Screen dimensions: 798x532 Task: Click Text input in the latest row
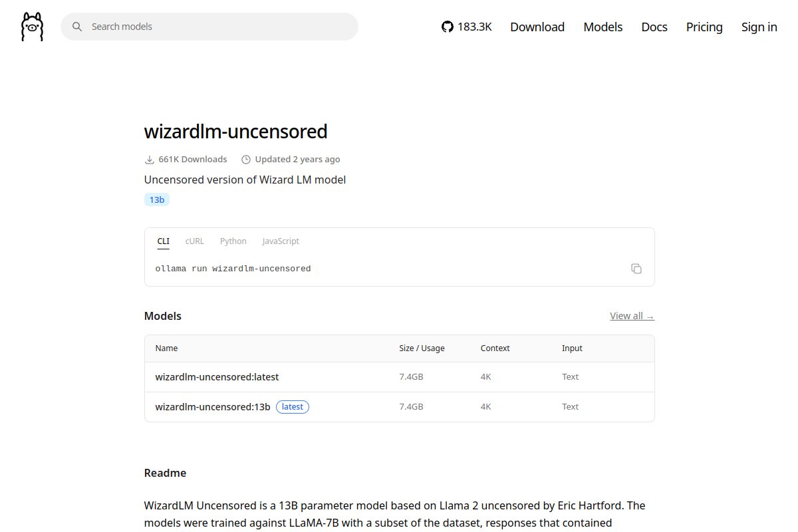pos(571,377)
